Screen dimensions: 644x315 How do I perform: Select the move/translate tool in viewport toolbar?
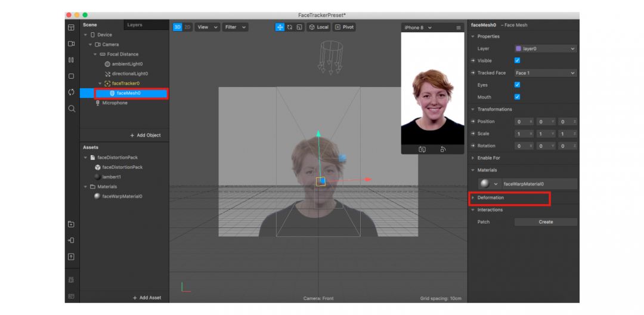pos(280,27)
